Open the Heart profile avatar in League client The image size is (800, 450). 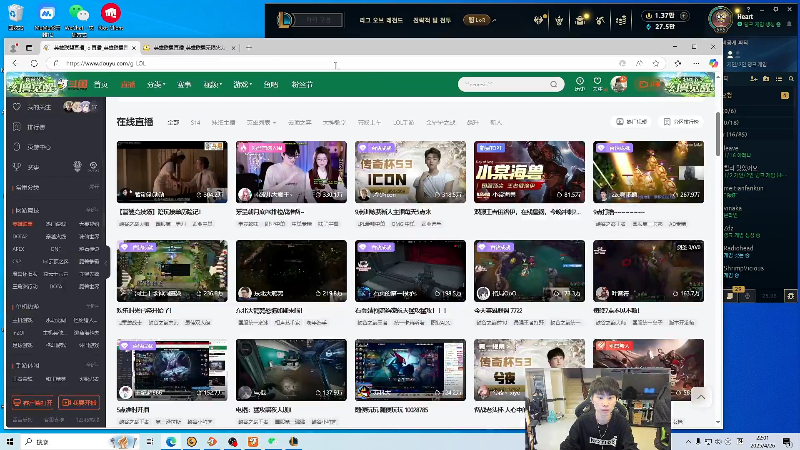point(720,19)
